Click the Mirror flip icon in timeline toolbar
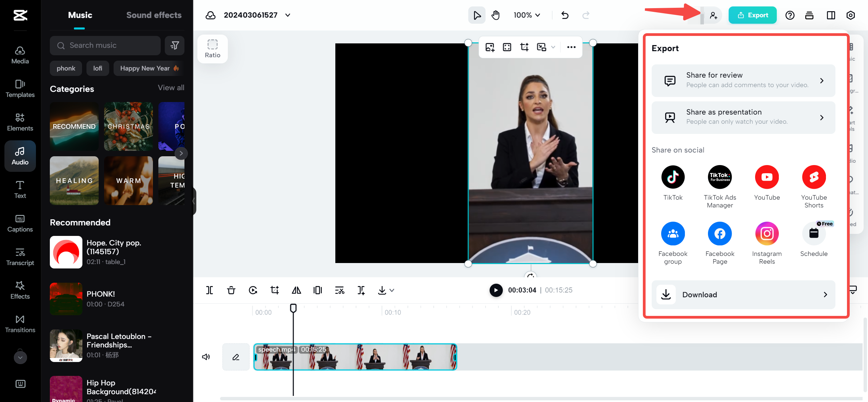 click(296, 290)
